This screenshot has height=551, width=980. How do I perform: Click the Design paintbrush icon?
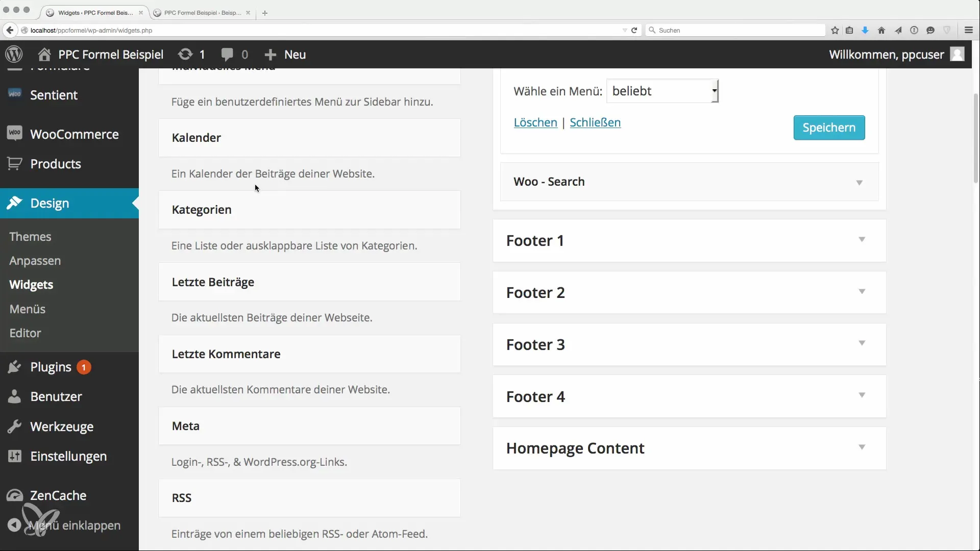click(15, 203)
